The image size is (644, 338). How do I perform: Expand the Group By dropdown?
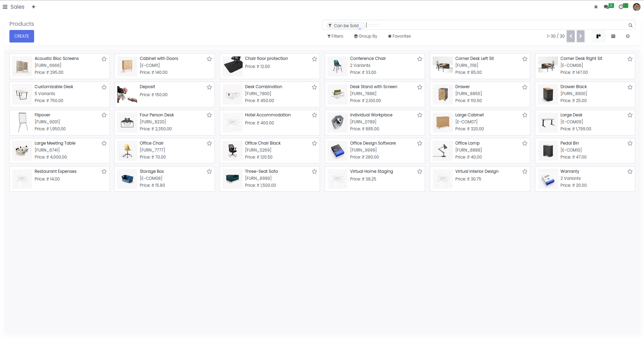[366, 36]
